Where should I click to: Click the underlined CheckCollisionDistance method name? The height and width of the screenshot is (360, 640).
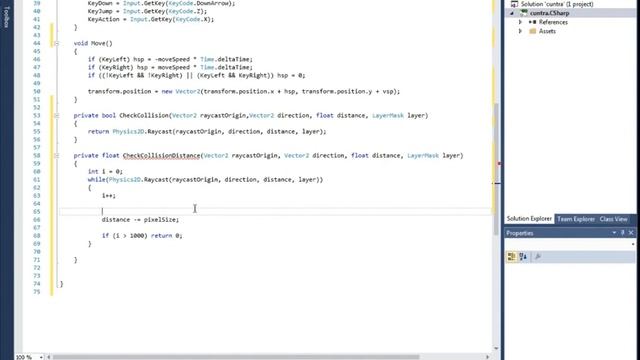161,156
